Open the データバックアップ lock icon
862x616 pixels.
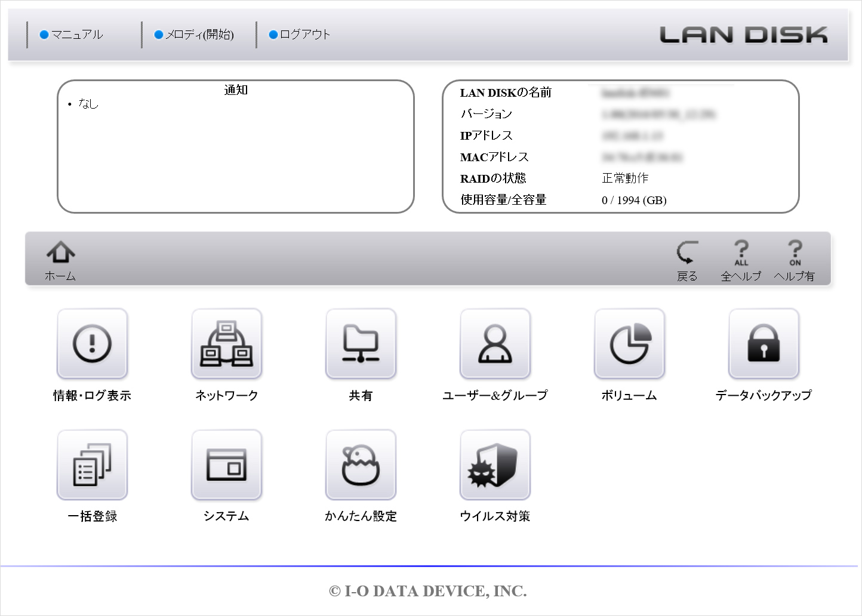[x=764, y=344]
